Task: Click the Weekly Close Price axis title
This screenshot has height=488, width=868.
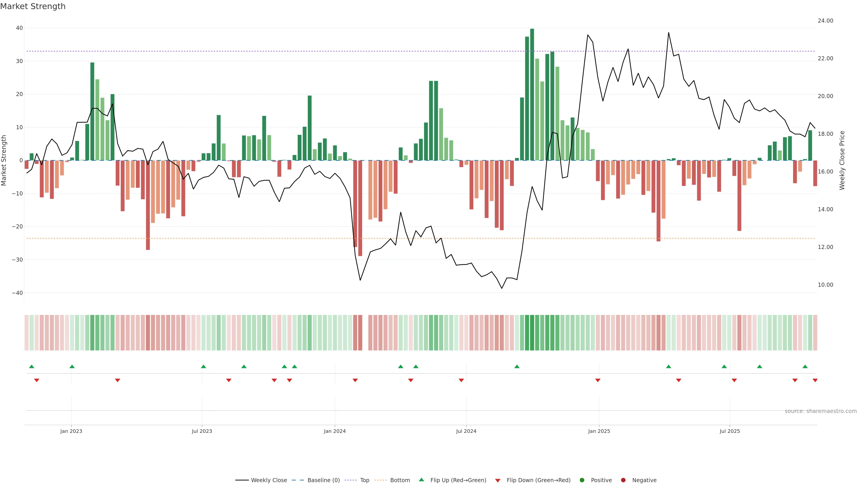Action: [842, 160]
